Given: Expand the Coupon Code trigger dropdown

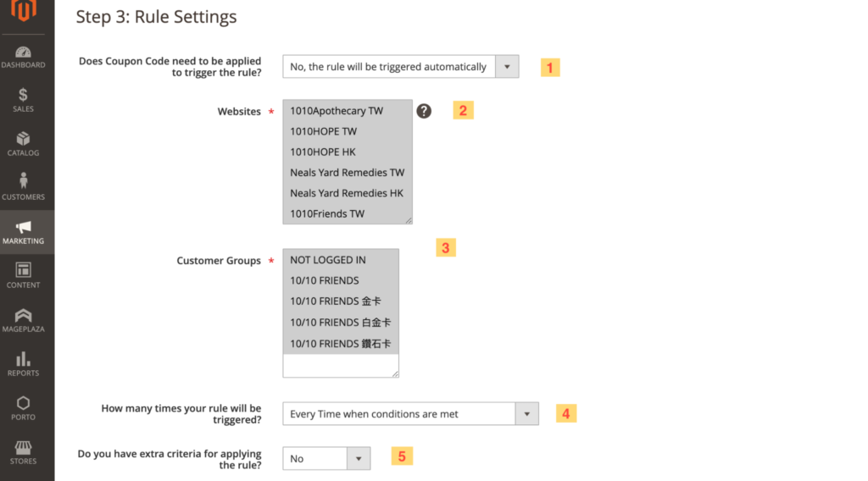Looking at the screenshot, I should click(x=400, y=67).
